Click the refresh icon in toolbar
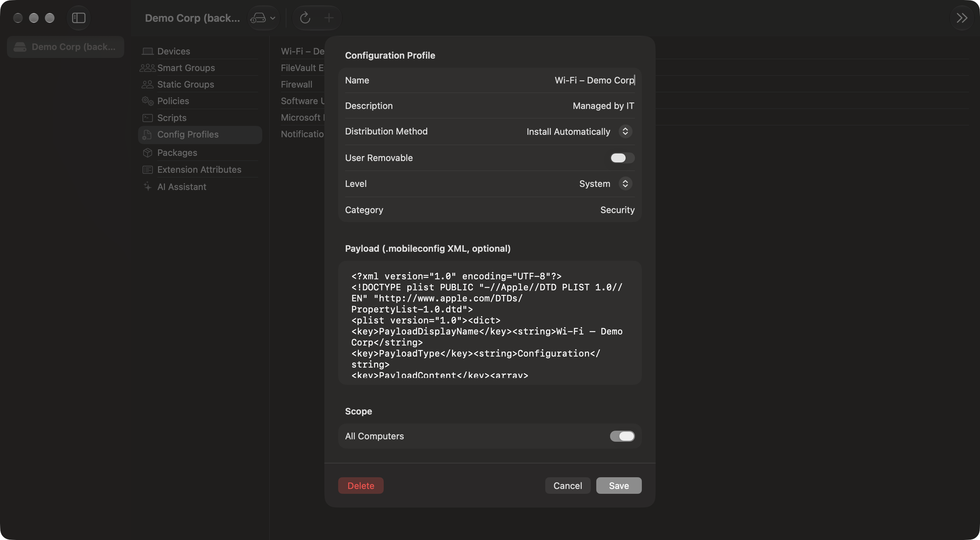 coord(305,18)
